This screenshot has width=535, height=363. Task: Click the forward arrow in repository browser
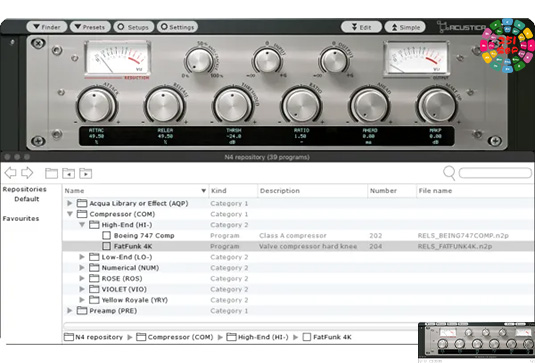click(27, 173)
